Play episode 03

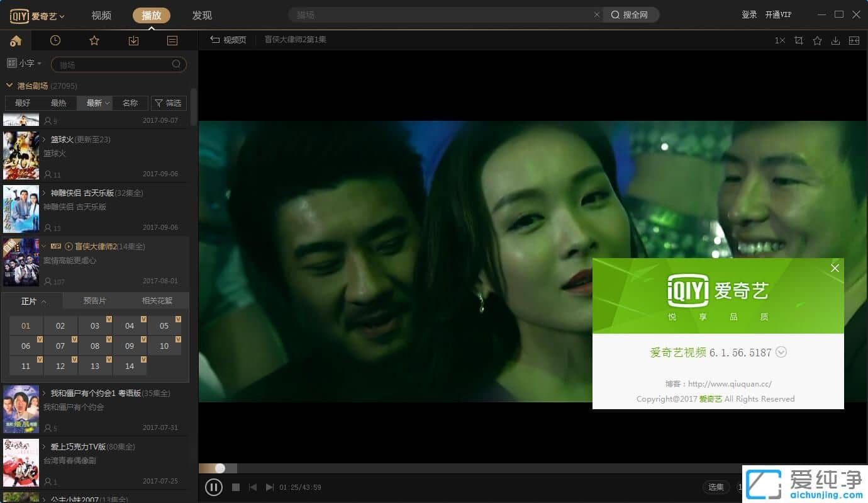pyautogui.click(x=95, y=325)
